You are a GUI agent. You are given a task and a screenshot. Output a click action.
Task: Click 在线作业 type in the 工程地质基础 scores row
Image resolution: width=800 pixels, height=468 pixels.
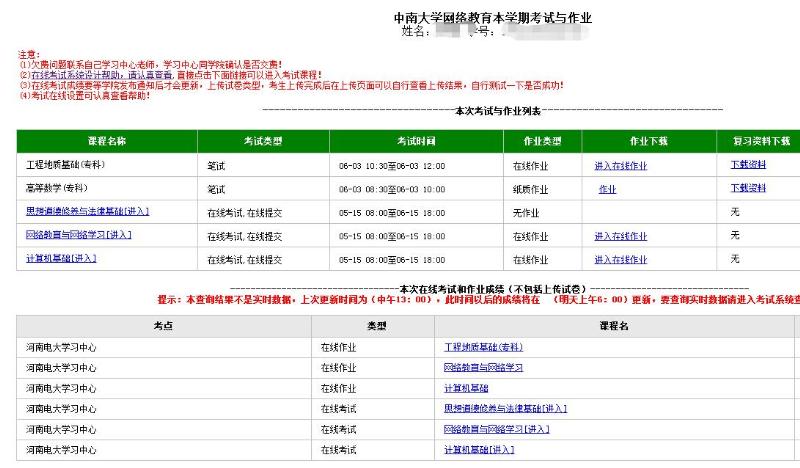tap(338, 348)
